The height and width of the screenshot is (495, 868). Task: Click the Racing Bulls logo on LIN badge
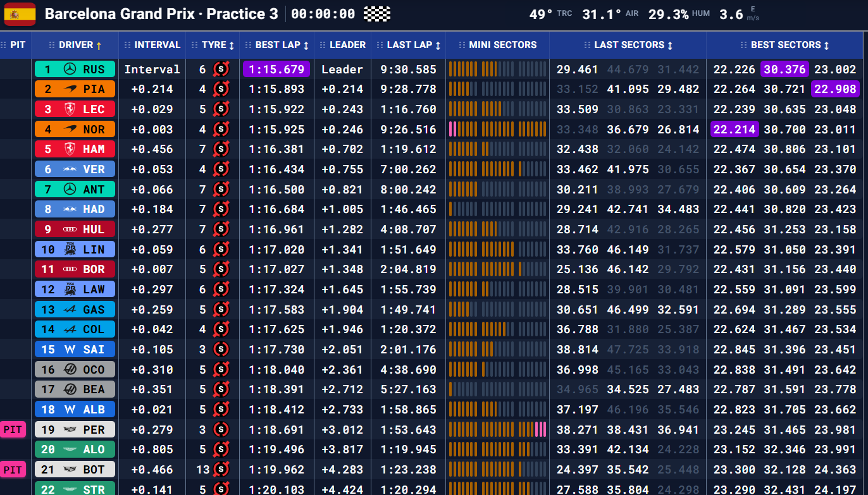[70, 249]
